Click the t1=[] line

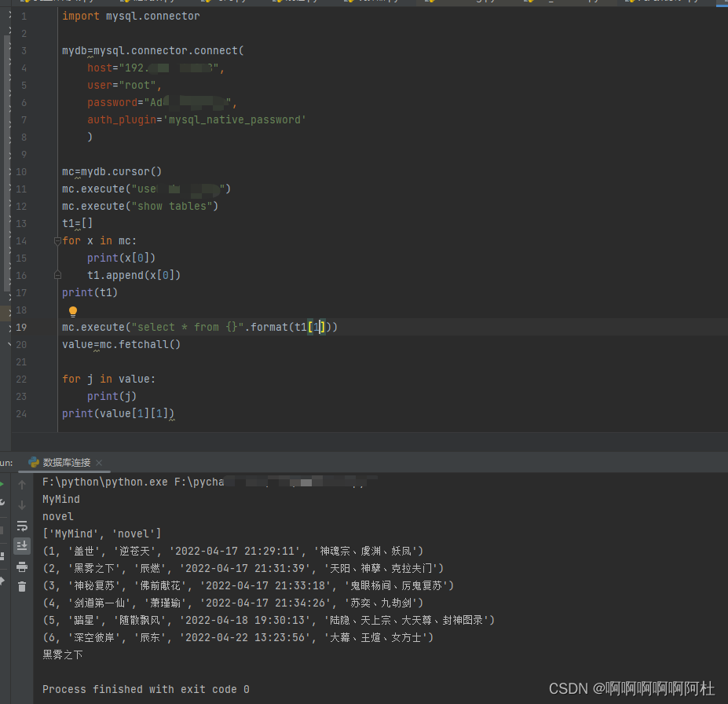pyautogui.click(x=78, y=223)
